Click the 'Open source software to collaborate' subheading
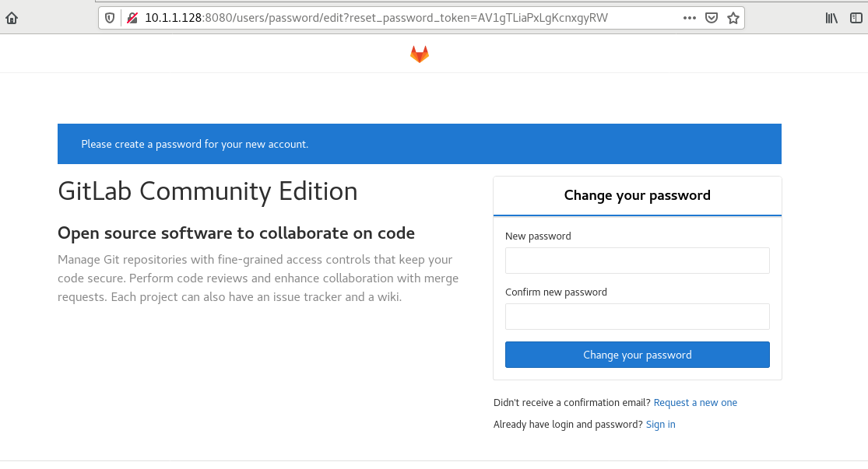868x469 pixels. (x=237, y=233)
